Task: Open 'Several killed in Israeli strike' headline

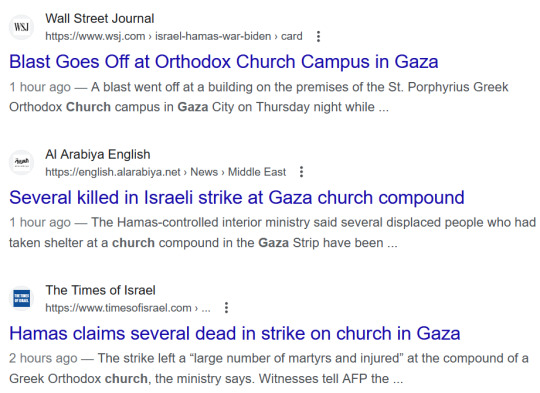Action: (x=237, y=198)
